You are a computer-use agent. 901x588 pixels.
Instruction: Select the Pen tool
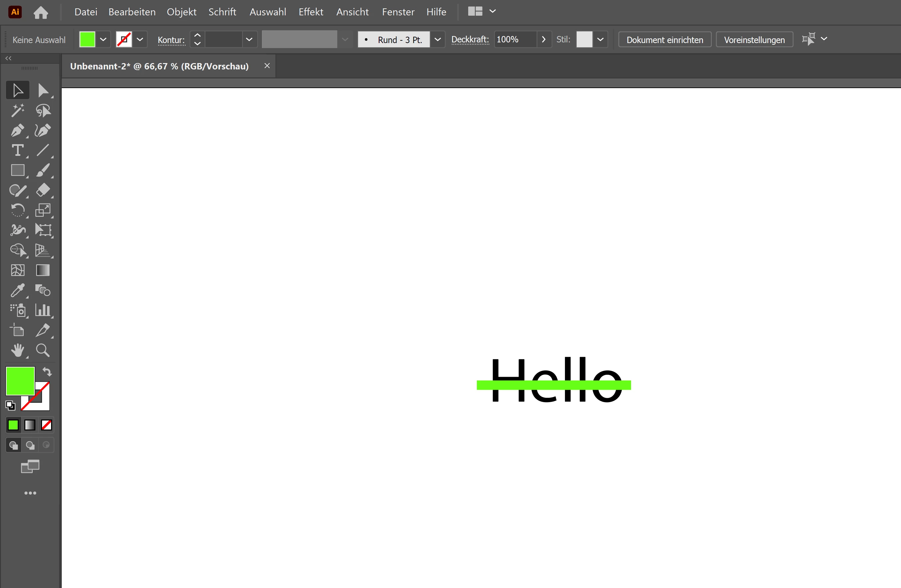tap(17, 130)
